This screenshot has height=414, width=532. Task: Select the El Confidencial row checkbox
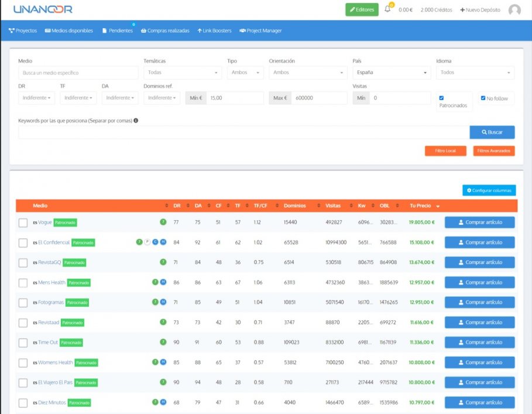pyautogui.click(x=23, y=243)
